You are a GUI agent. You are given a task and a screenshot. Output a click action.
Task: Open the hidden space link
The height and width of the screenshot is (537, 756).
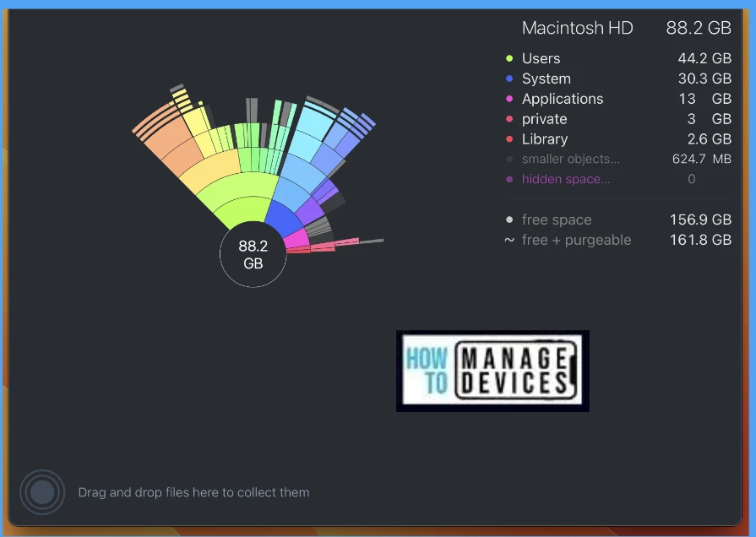point(566,179)
